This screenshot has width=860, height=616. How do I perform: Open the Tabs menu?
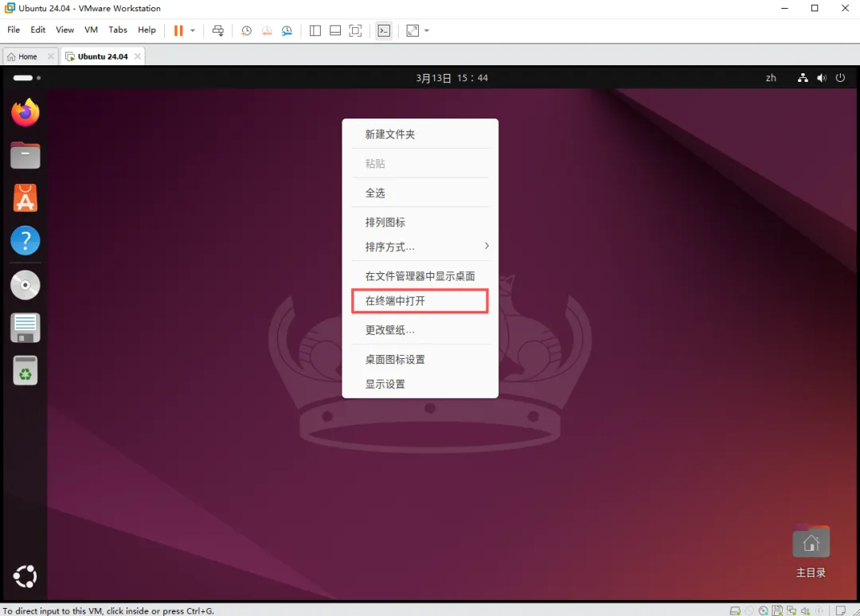[117, 29]
